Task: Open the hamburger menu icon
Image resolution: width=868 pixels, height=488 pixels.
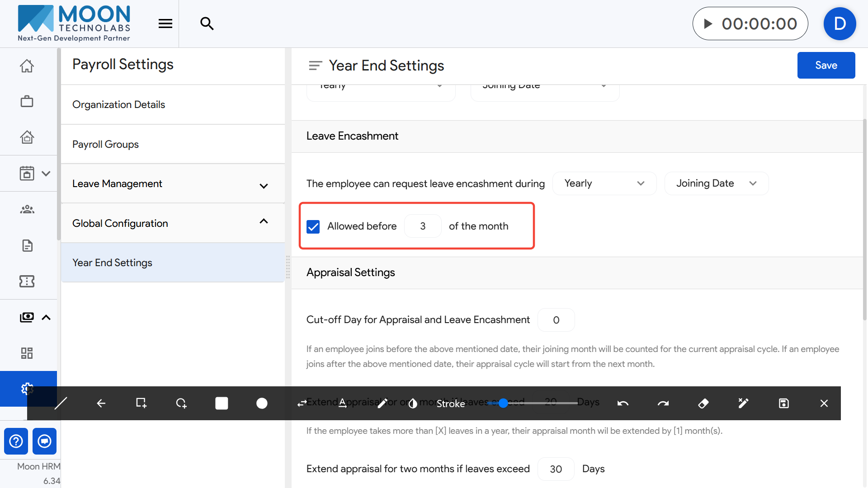Action: point(165,23)
